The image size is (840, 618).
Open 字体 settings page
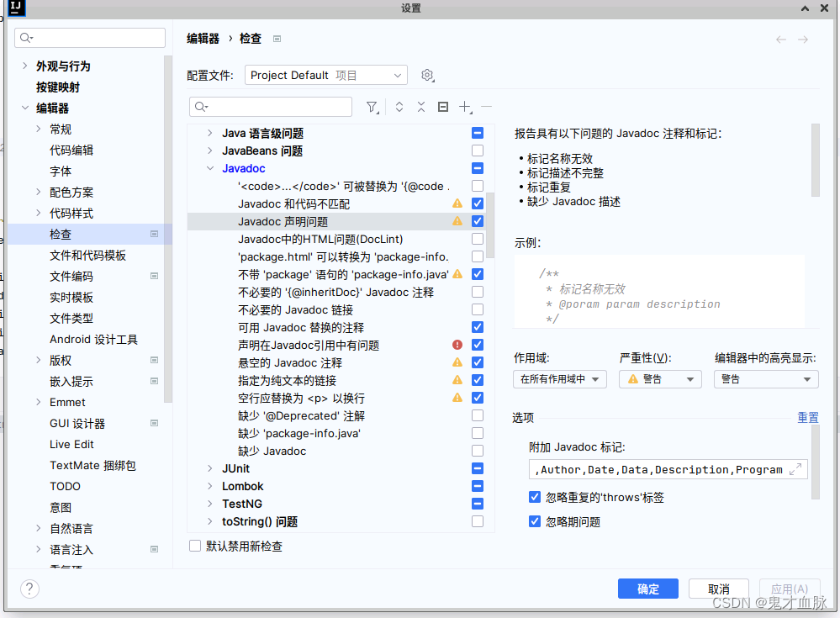click(61, 172)
